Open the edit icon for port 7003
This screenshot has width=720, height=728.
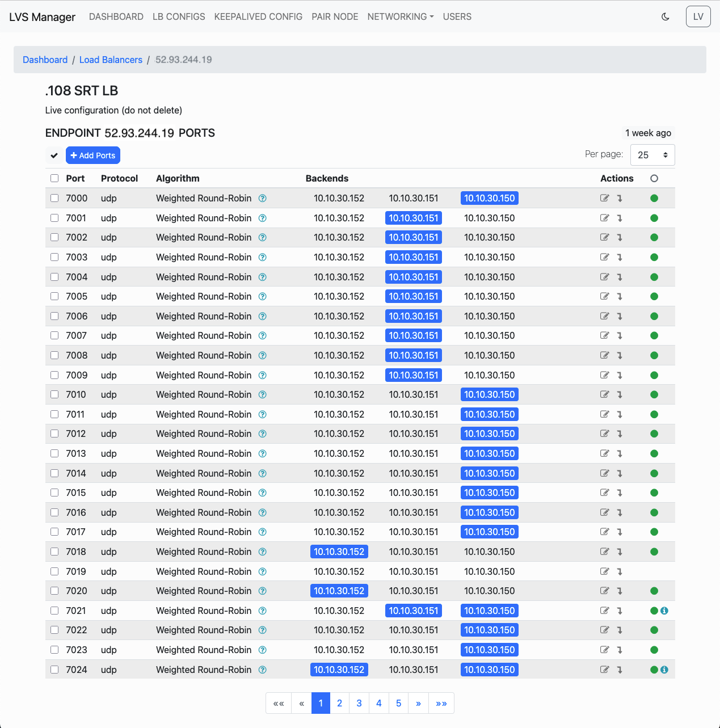coord(605,257)
